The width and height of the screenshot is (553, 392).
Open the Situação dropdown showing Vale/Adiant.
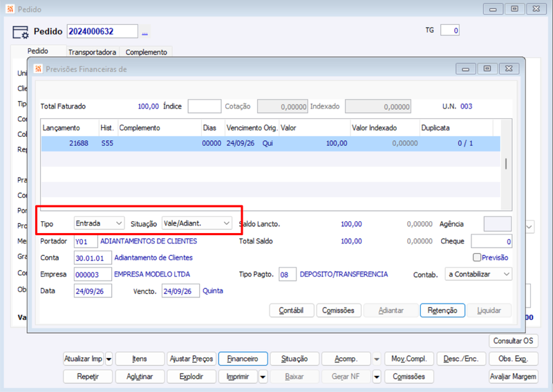point(197,223)
